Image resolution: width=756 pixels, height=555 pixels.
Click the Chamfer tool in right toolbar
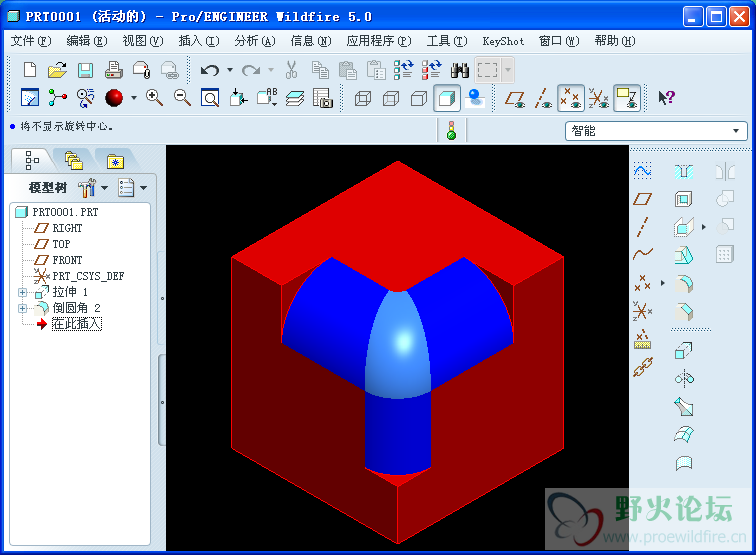click(x=684, y=311)
